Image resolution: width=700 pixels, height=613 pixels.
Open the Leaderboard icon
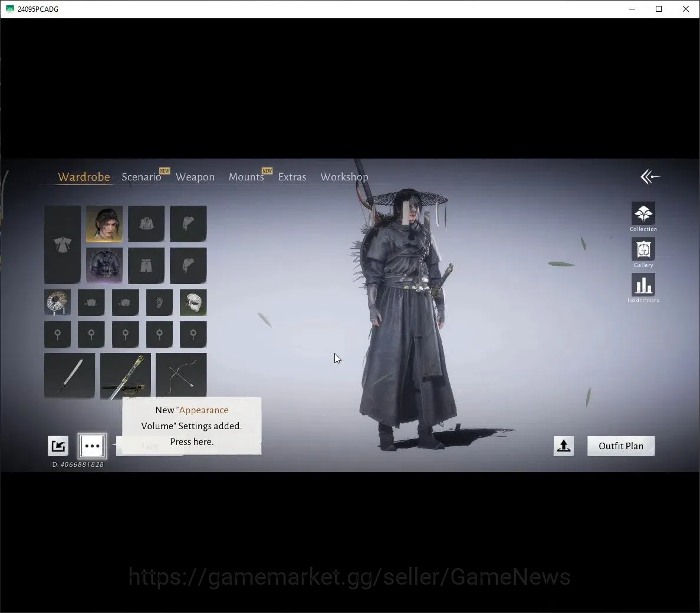point(643,285)
